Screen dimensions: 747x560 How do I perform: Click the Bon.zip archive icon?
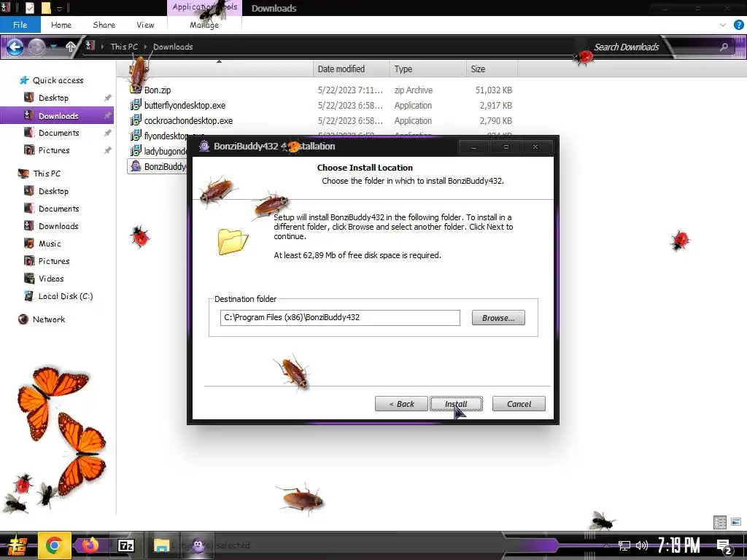pyautogui.click(x=136, y=90)
